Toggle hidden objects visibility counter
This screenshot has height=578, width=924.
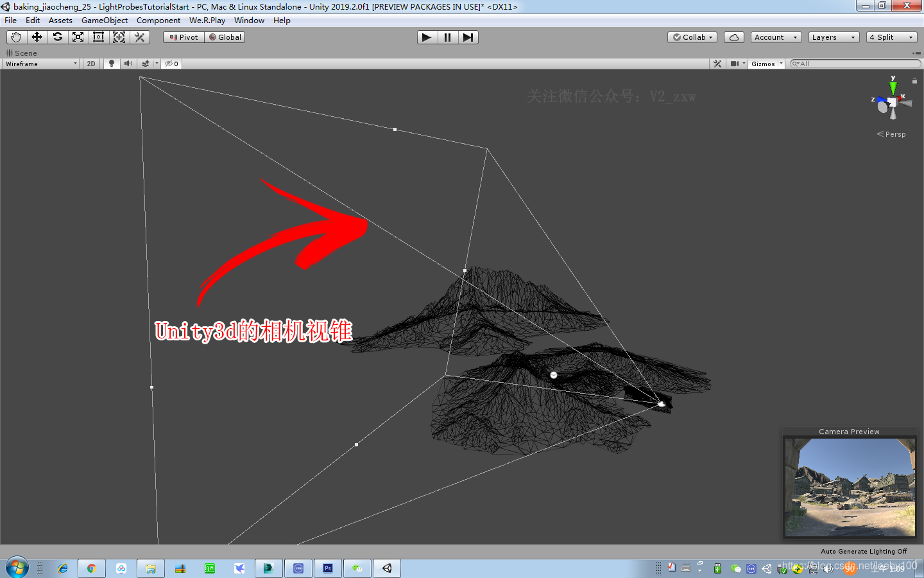(x=171, y=64)
